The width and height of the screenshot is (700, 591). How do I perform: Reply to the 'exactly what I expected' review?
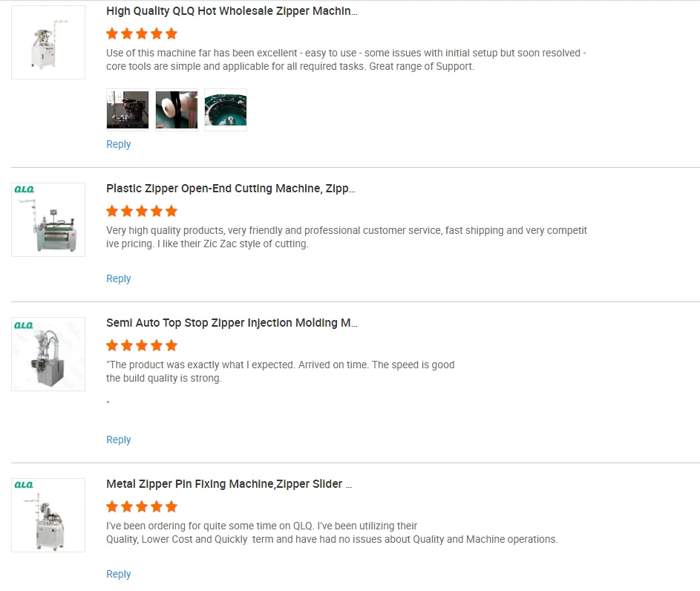tap(119, 440)
